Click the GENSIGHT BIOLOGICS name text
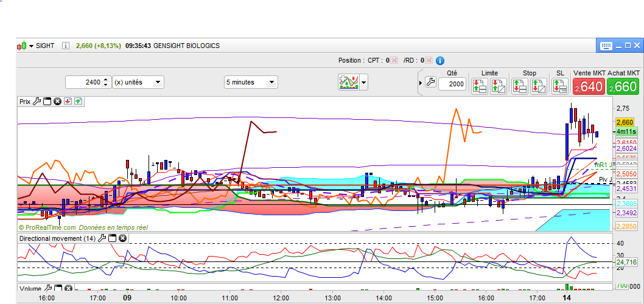Viewport: 644px width, 304px height. click(186, 46)
